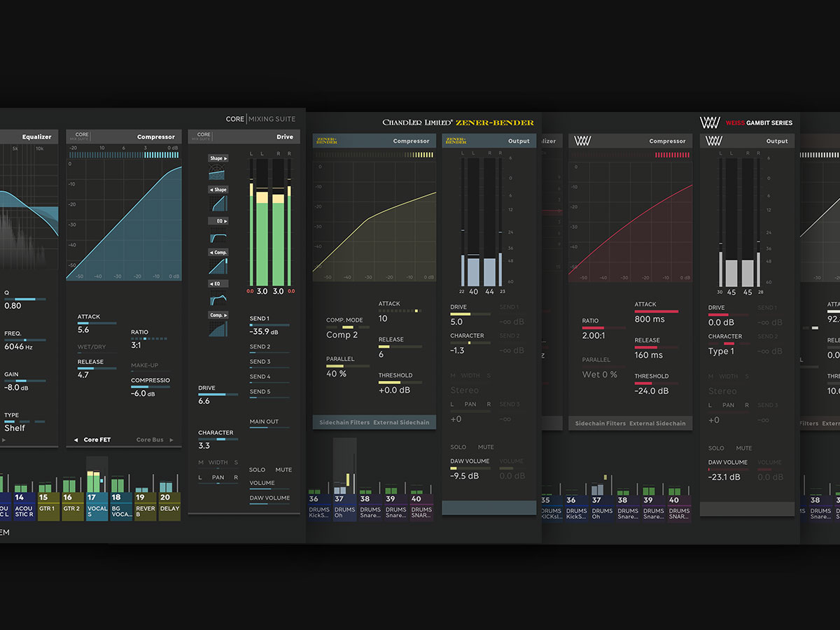Toggle MUTE in the Core Drive panel

pyautogui.click(x=283, y=470)
